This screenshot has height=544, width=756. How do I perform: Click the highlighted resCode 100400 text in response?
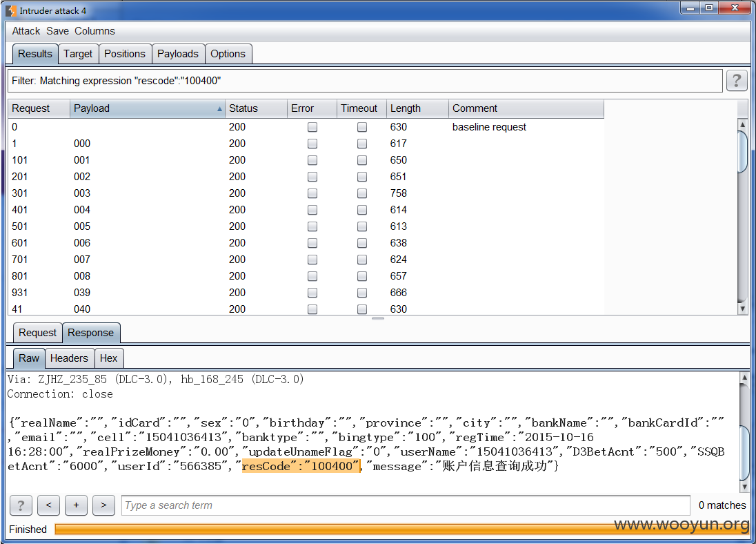[301, 466]
